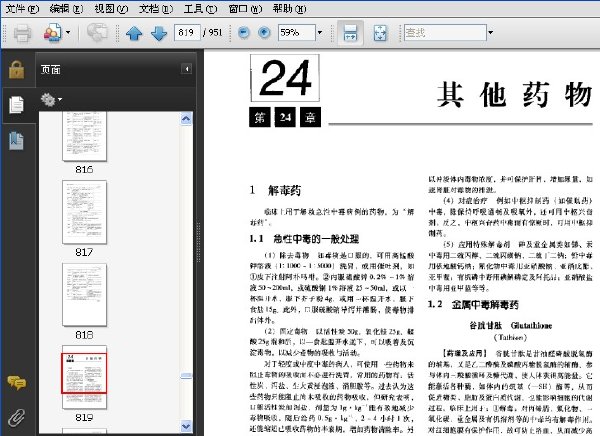The width and height of the screenshot is (600, 436).
Task: Go to next page with down arrow
Action: (x=159, y=33)
